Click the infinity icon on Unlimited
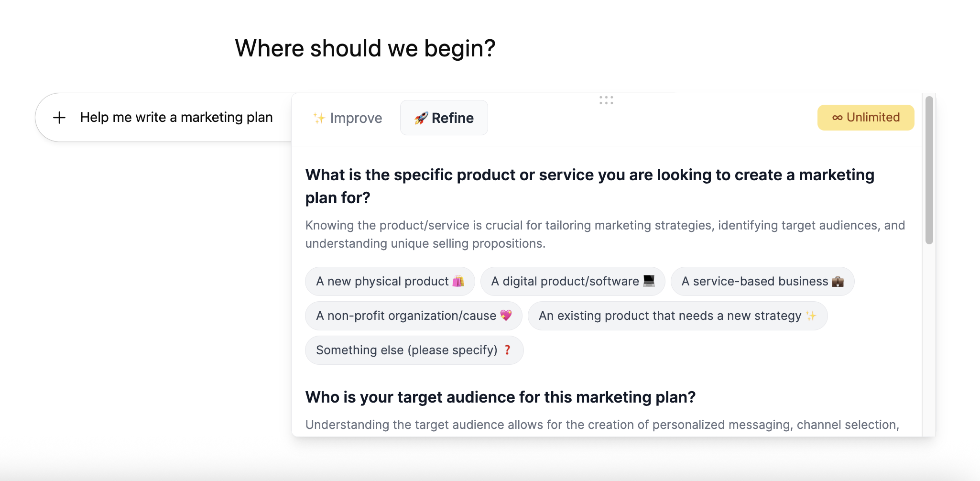Viewport: 980px width, 481px height. (837, 118)
